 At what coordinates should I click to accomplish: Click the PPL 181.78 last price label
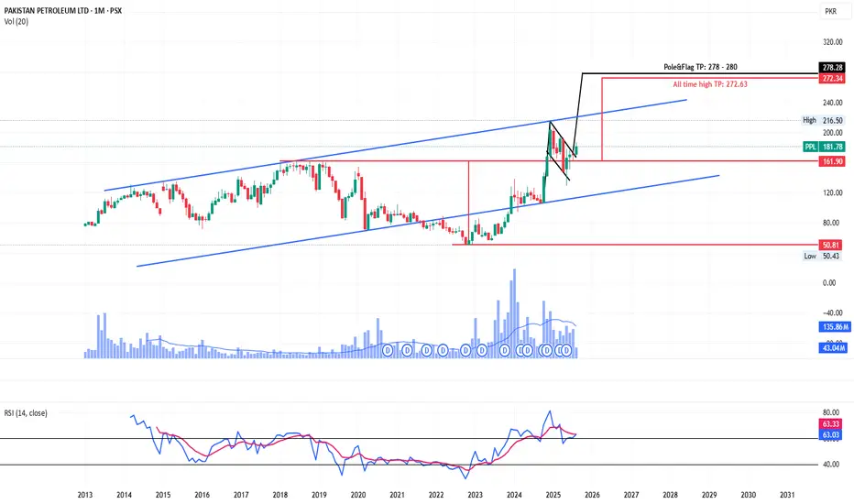tap(824, 147)
